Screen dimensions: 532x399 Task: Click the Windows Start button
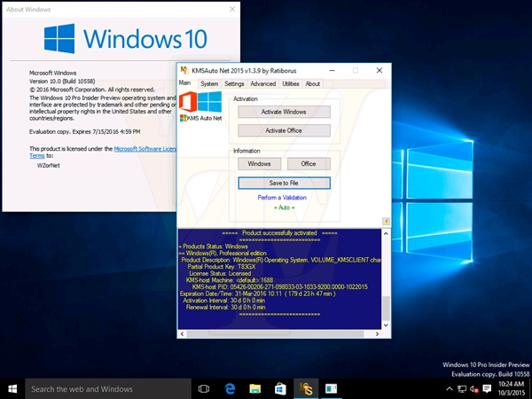(x=12, y=388)
